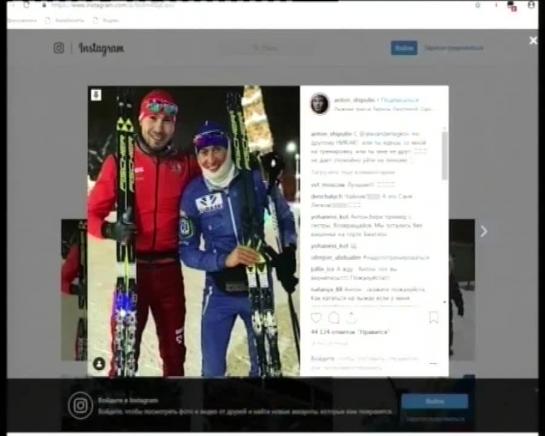Load more comments link under caption
Screen dimensions: 545x436
[x=353, y=172]
